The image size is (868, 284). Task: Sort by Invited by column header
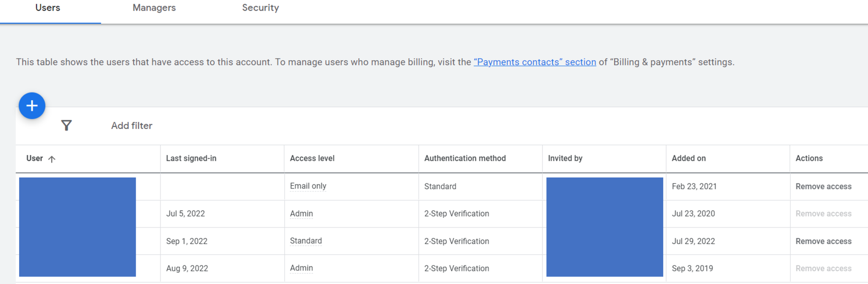[565, 158]
